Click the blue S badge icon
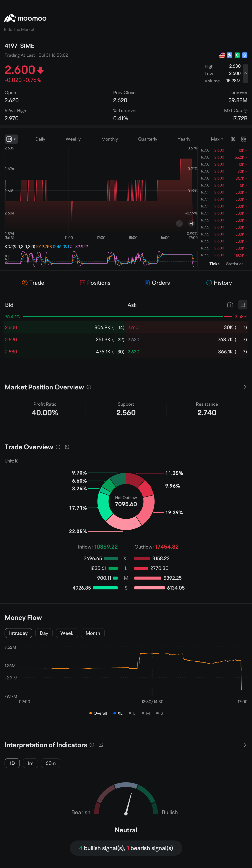The width and height of the screenshot is (252, 868). pyautogui.click(x=245, y=55)
